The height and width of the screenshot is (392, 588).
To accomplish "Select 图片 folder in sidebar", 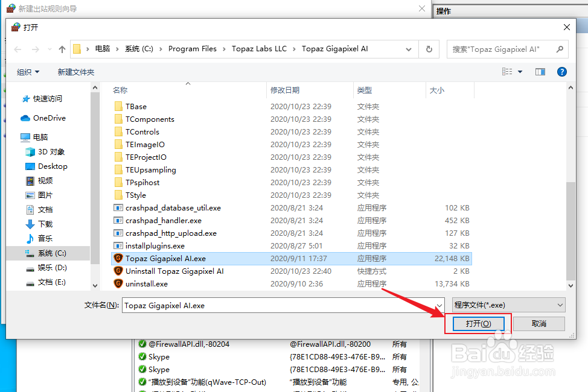I will tap(39, 195).
